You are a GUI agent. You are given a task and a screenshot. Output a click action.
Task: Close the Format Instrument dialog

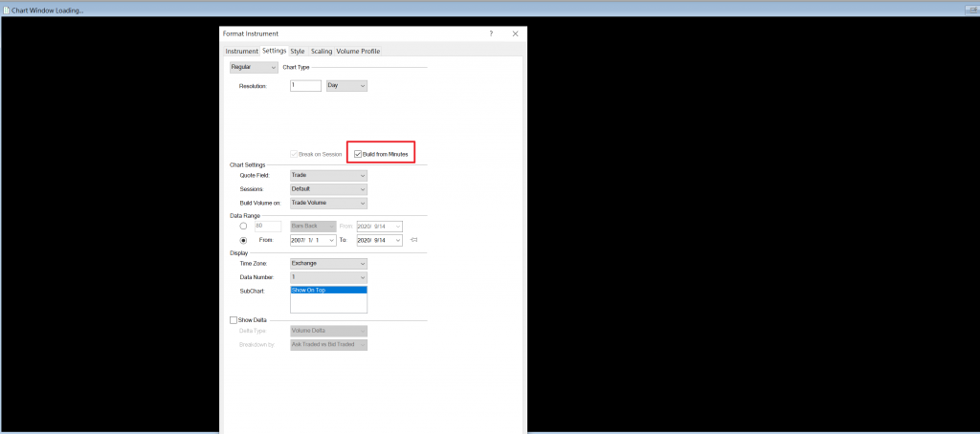(x=515, y=33)
